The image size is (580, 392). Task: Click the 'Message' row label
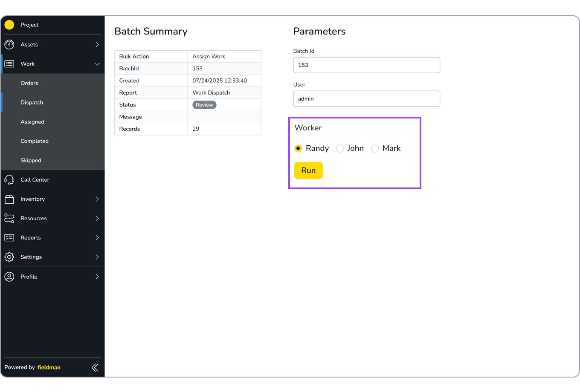(130, 117)
